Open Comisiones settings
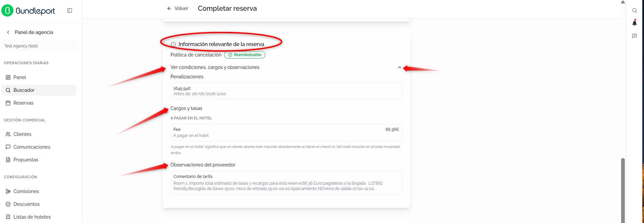This screenshot has width=644, height=223. [39, 191]
